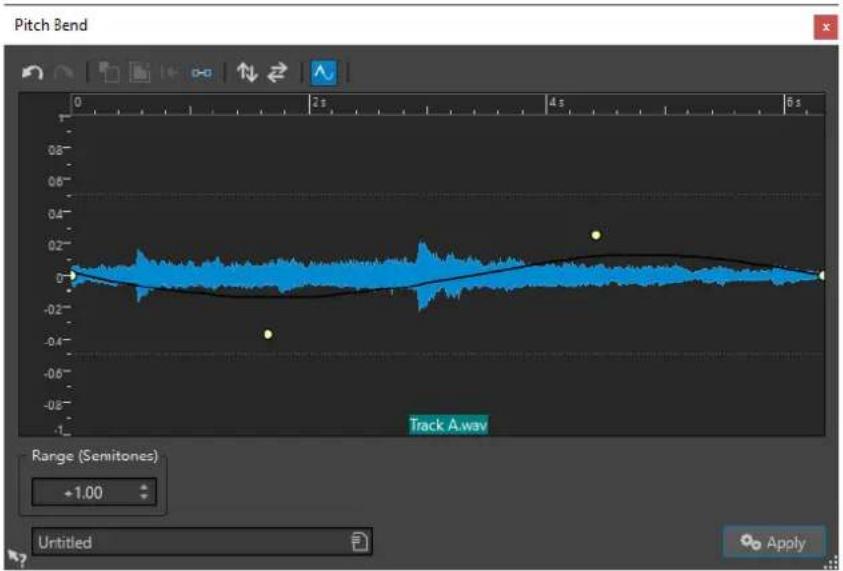Click the Apply button
This screenshot has height=571, width=843.
click(774, 543)
